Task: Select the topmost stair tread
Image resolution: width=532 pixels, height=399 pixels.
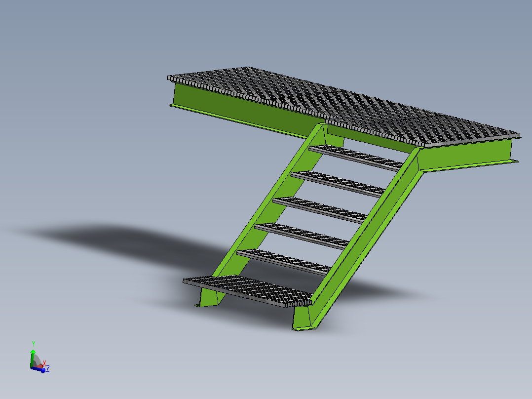Action: coord(356,158)
